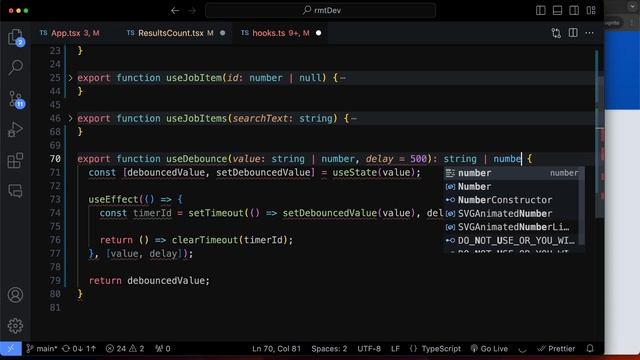Click the timerId variable on line 74
The width and height of the screenshot is (640, 360).
[152, 213]
